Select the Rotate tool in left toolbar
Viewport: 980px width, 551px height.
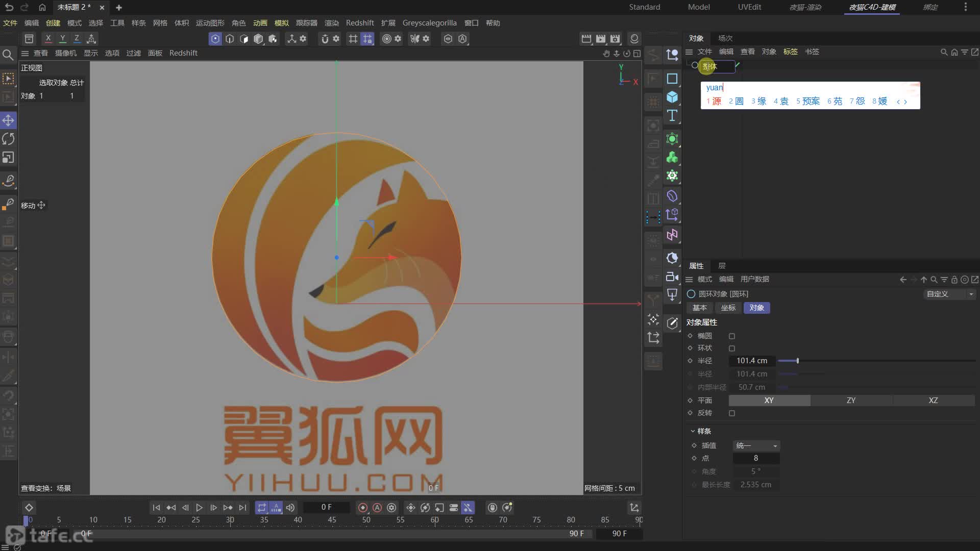[8, 139]
